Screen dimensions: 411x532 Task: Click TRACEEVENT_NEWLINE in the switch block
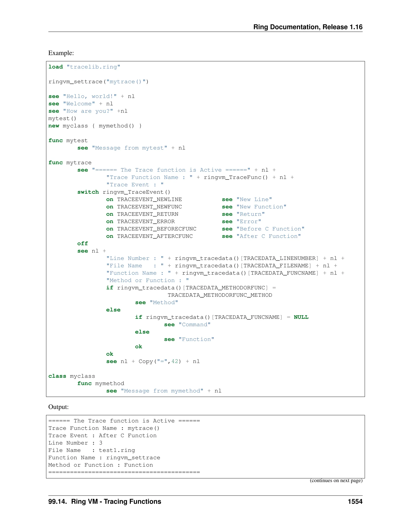pos(149,200)
